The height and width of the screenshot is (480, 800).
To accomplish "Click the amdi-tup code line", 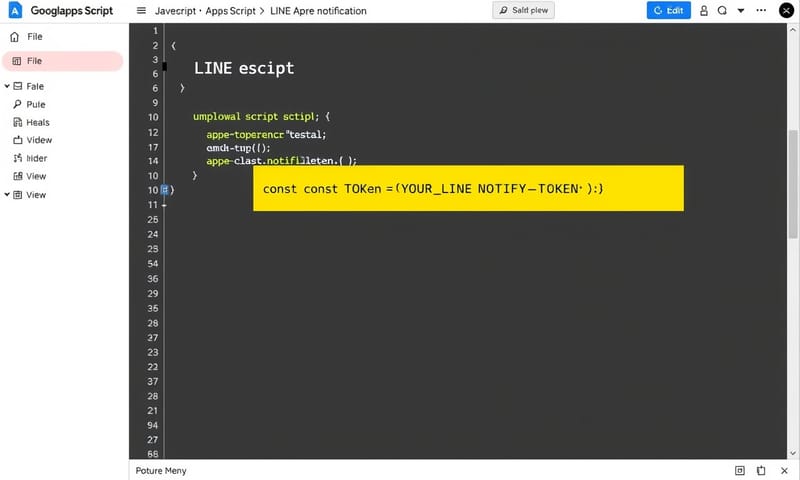I will 238,148.
